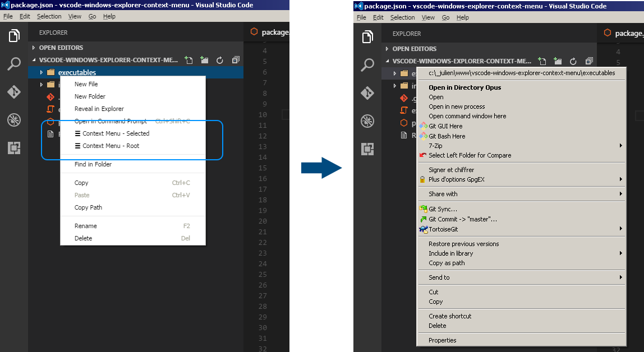Open Search view in left window activity bar
The height and width of the screenshot is (352, 644).
coord(14,63)
